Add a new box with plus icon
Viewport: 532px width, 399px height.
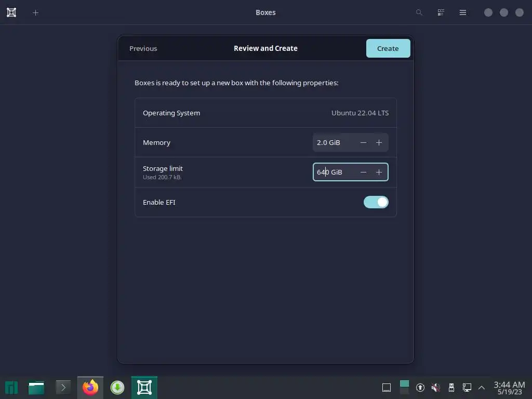pyautogui.click(x=35, y=12)
